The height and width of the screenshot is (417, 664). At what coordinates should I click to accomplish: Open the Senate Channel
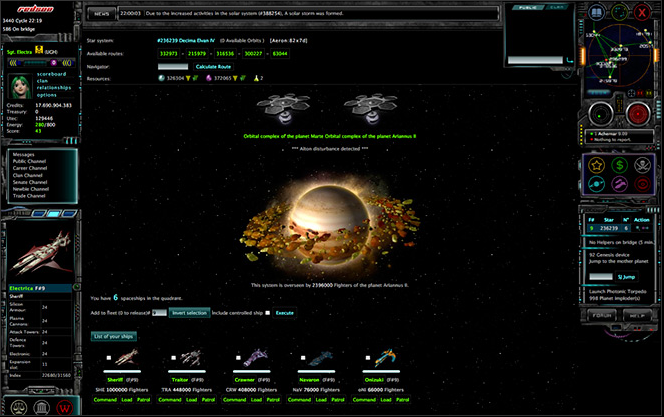[30, 182]
